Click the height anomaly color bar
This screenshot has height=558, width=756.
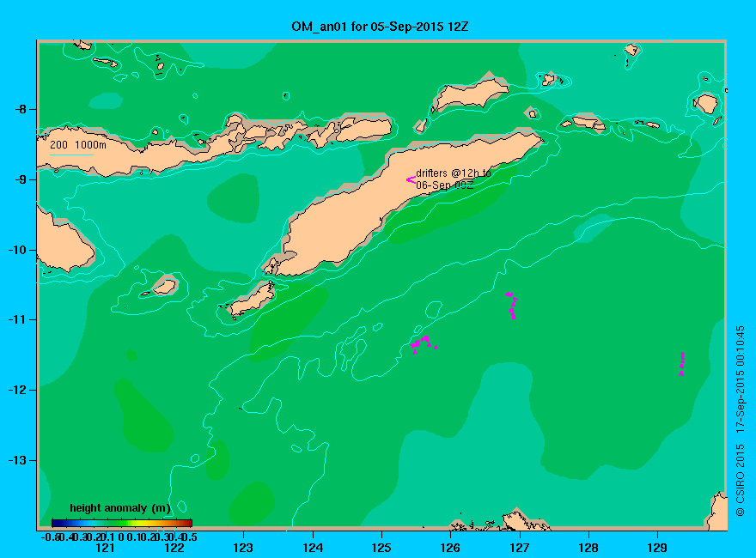coord(122,523)
